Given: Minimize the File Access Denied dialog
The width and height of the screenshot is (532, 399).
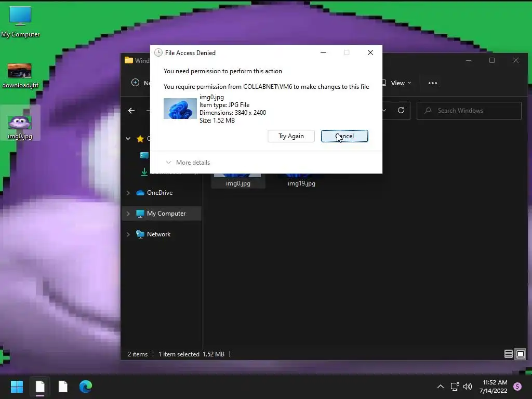Looking at the screenshot, I should click(x=323, y=52).
